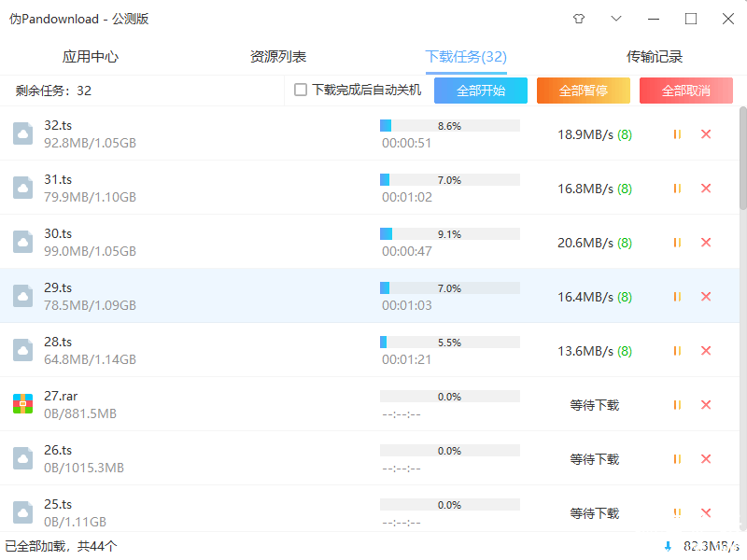Click the 26.ts file icon
Viewport: 747px width, 560px height.
coord(22,458)
